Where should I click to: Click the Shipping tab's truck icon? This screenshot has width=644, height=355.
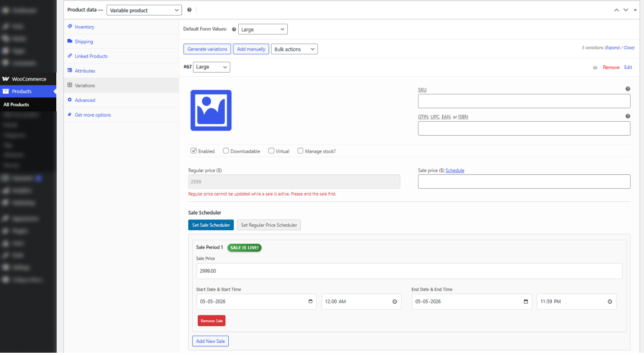click(x=70, y=41)
